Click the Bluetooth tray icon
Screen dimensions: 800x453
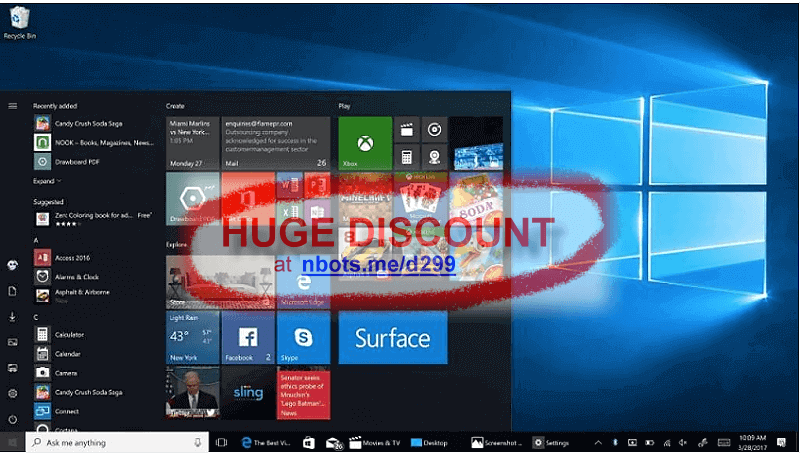(x=615, y=443)
